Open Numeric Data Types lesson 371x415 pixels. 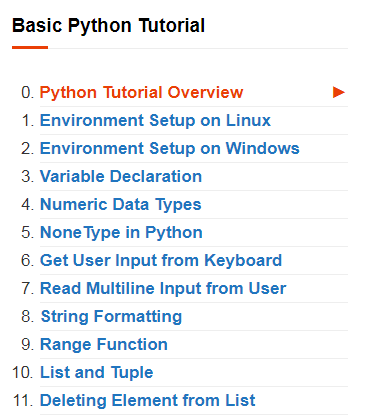click(x=121, y=204)
